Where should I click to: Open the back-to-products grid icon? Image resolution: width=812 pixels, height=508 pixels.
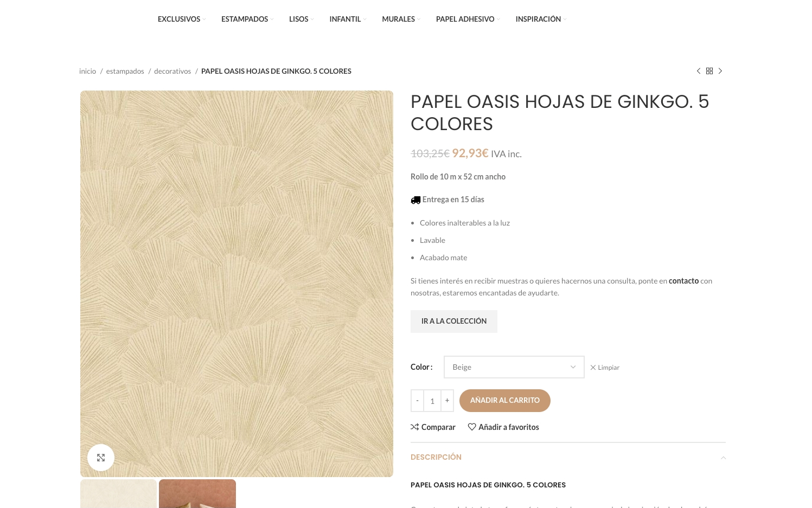[x=709, y=71]
